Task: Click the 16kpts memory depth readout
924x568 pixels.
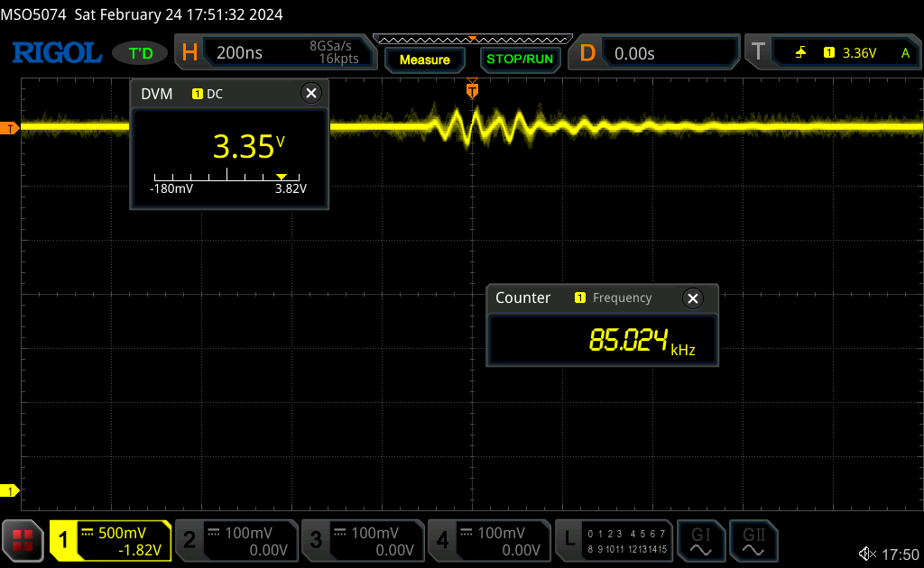Action: click(339, 59)
